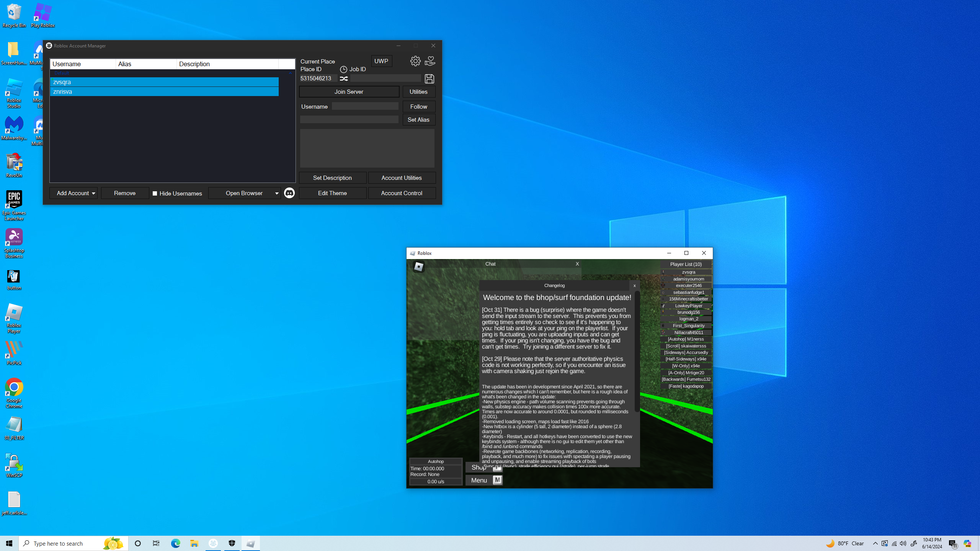Click the recent games clock icon
Image resolution: width=980 pixels, height=551 pixels.
pyautogui.click(x=343, y=70)
